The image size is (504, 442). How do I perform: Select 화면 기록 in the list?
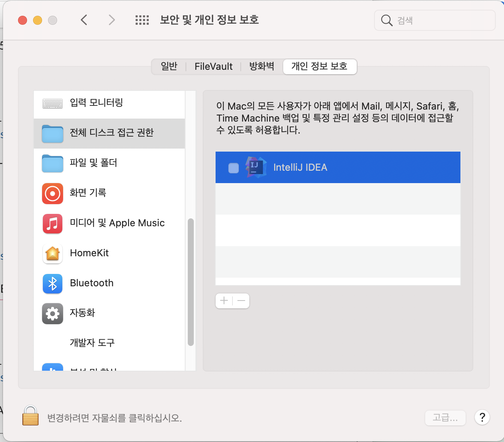[109, 194]
